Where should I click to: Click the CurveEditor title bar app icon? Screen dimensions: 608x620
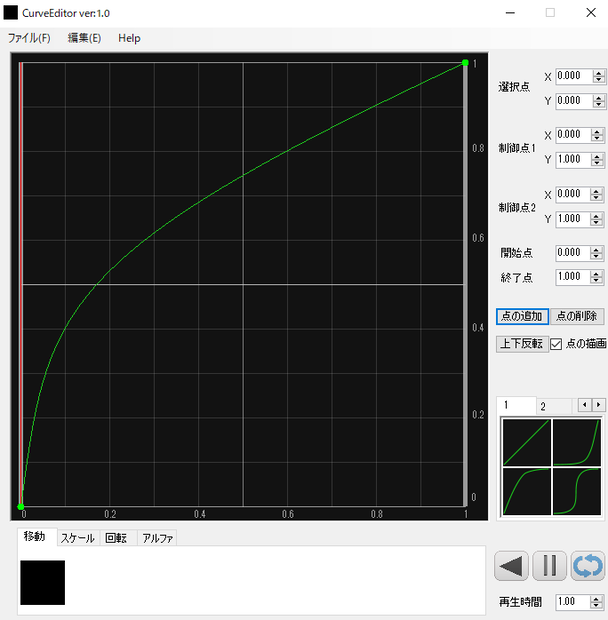[x=11, y=13]
